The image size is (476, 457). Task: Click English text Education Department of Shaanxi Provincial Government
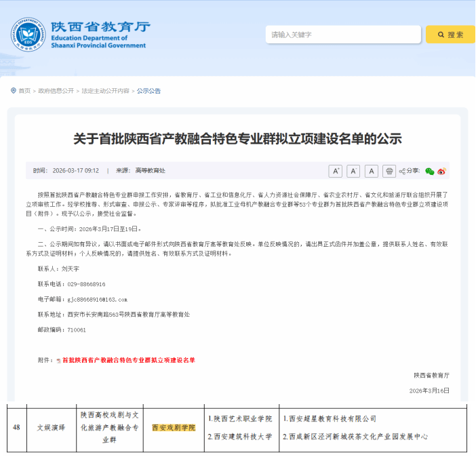pyautogui.click(x=98, y=41)
